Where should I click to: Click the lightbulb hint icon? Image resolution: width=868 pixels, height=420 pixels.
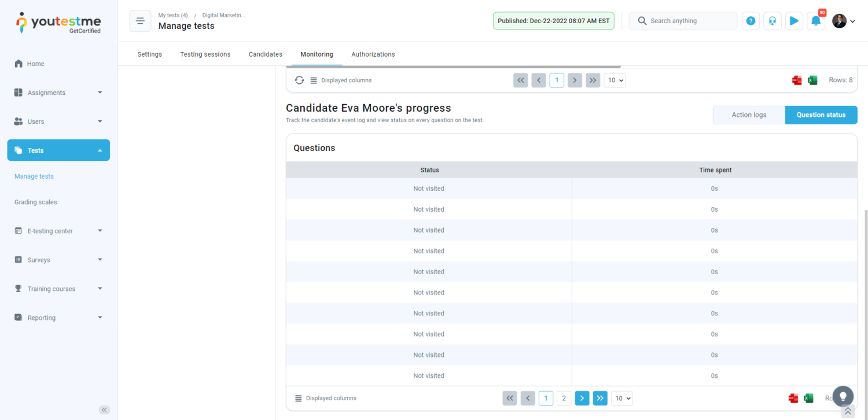(x=843, y=396)
